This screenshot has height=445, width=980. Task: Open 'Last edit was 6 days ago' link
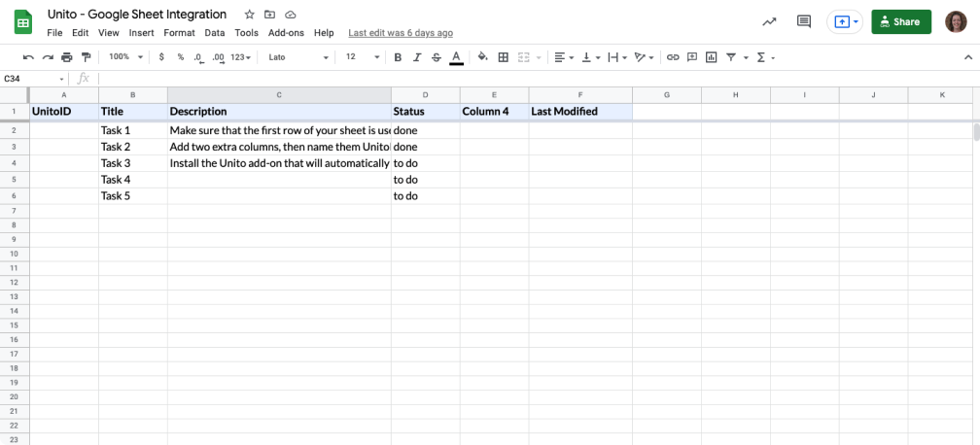coord(401,33)
